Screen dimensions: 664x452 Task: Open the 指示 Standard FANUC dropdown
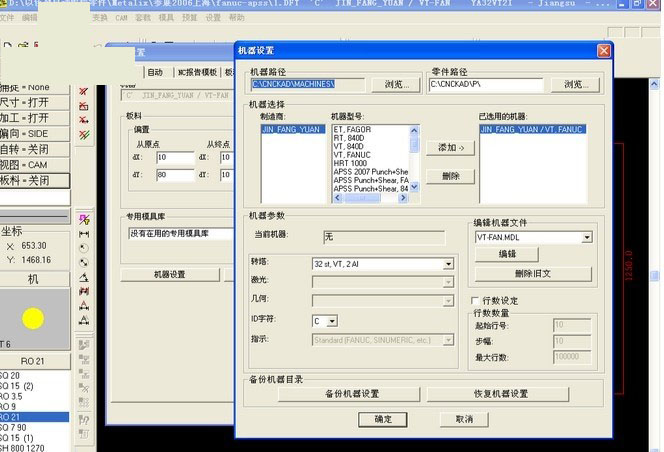[448, 340]
